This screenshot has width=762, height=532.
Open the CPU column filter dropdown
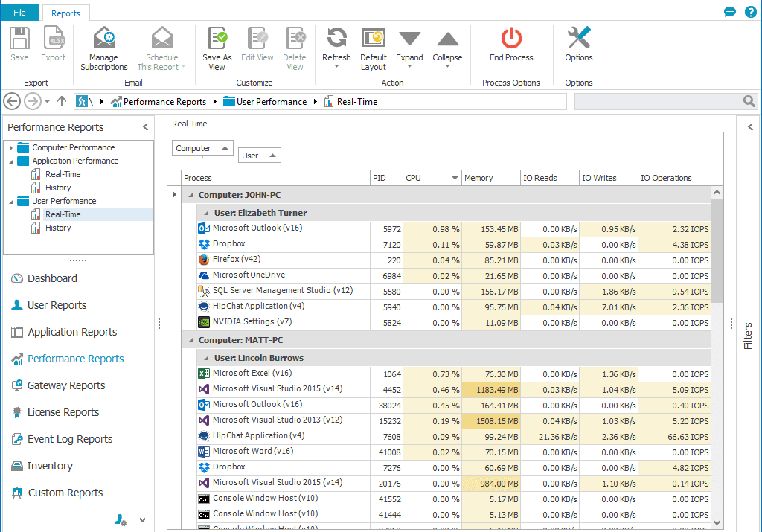(455, 178)
